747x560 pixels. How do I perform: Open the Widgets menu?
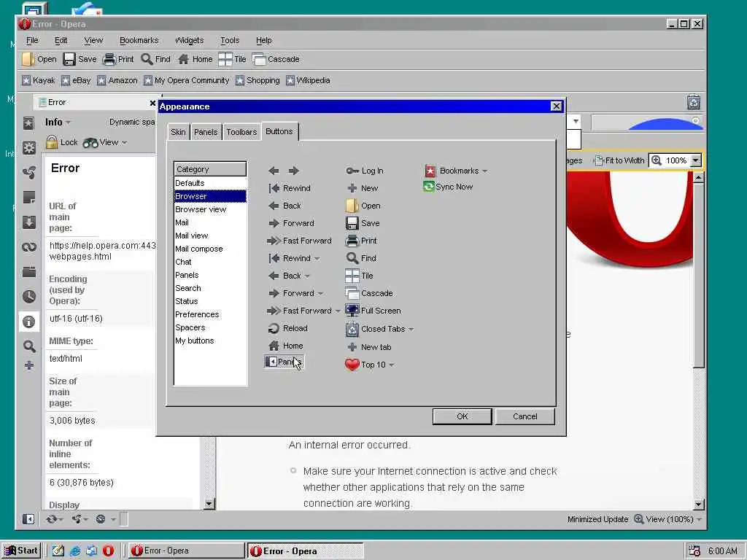[x=189, y=41]
